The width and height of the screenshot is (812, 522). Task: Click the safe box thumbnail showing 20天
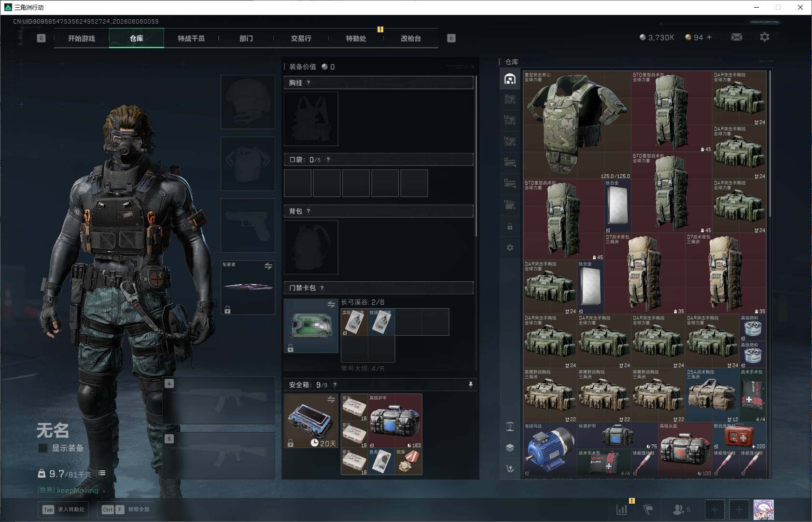(311, 421)
